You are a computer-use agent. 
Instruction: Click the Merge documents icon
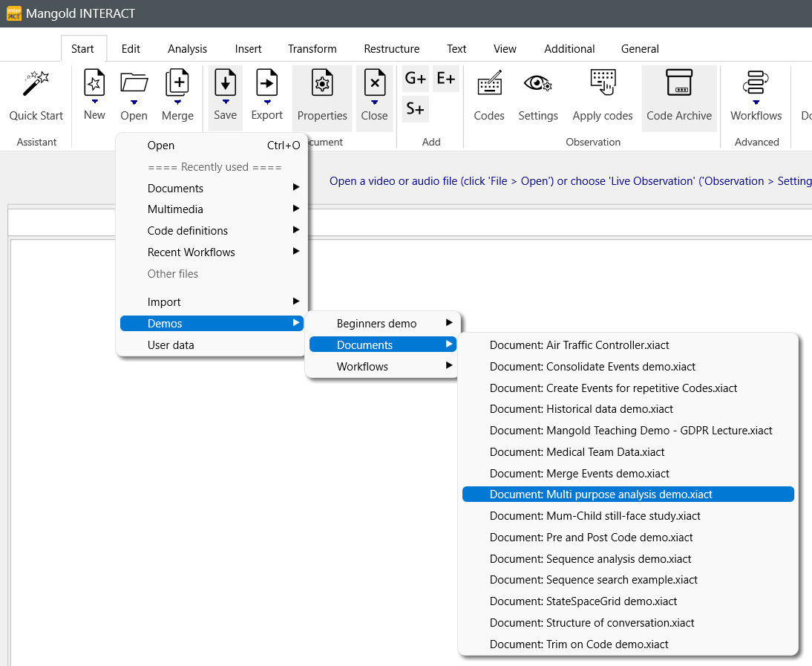(177, 82)
